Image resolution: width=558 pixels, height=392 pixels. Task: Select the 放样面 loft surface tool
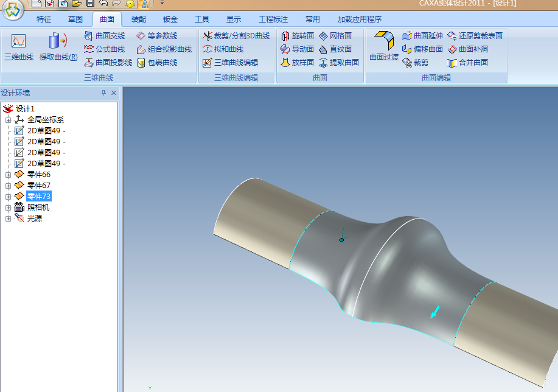coord(297,63)
